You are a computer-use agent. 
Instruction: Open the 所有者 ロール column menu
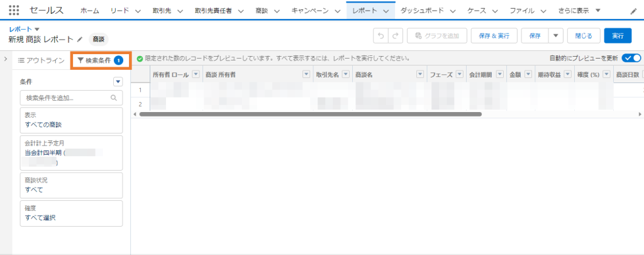(196, 74)
